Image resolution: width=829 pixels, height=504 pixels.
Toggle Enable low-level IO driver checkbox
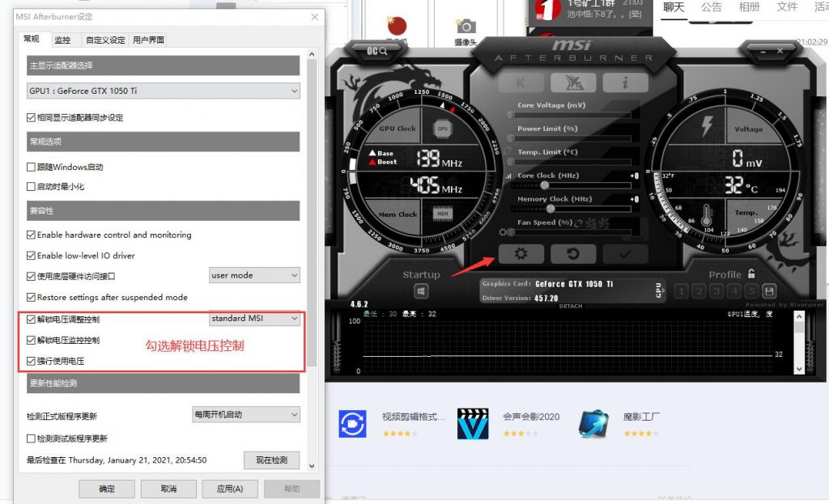[32, 255]
